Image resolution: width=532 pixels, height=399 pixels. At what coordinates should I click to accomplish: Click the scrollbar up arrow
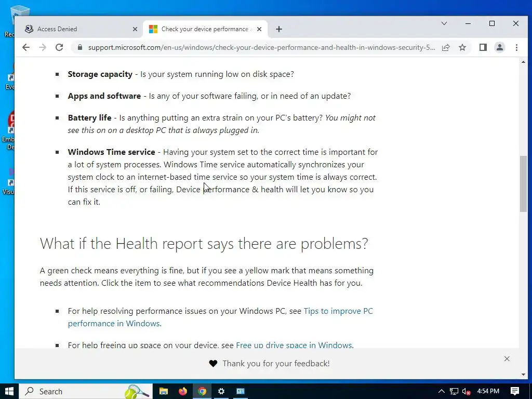(x=523, y=62)
